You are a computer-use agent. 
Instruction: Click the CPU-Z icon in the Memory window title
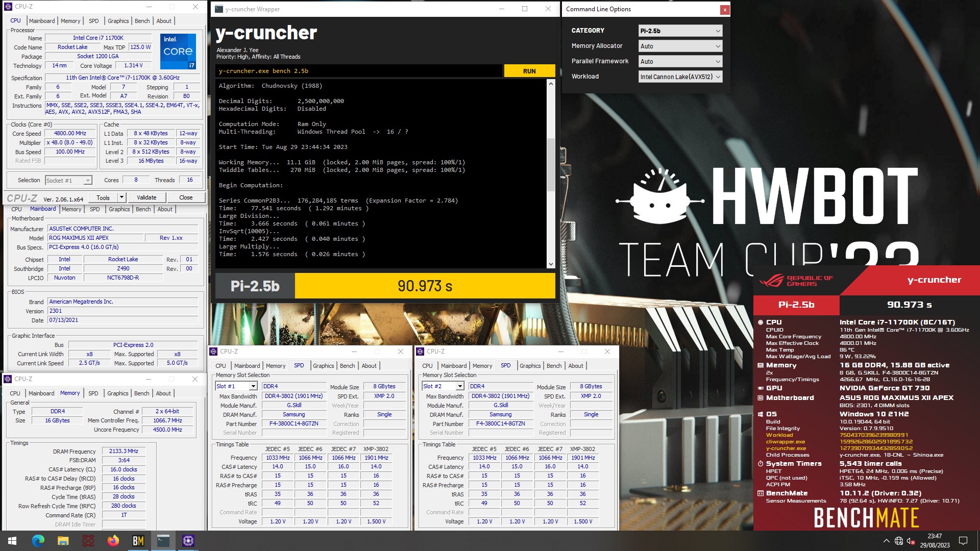tap(8, 379)
